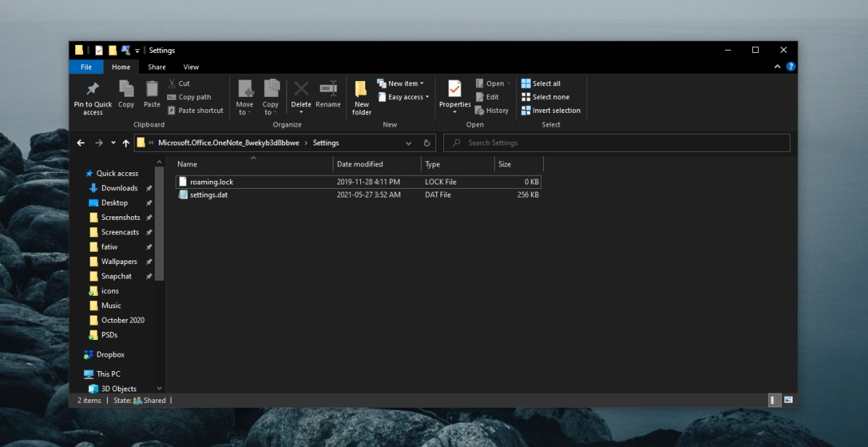The image size is (868, 447).
Task: Create a New folder
Action: click(x=362, y=98)
